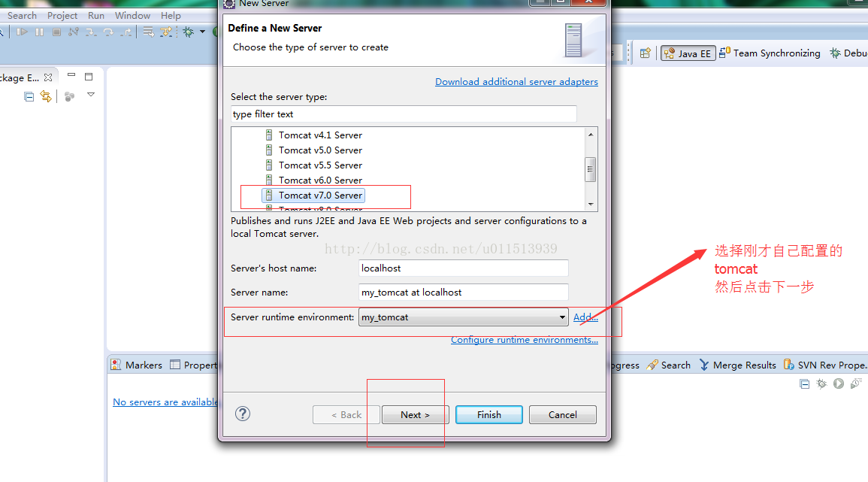Click the Server's host name field

pos(464,268)
